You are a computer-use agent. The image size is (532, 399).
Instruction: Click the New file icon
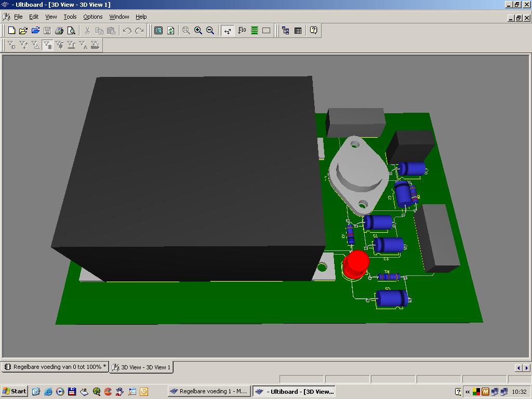click(11, 31)
